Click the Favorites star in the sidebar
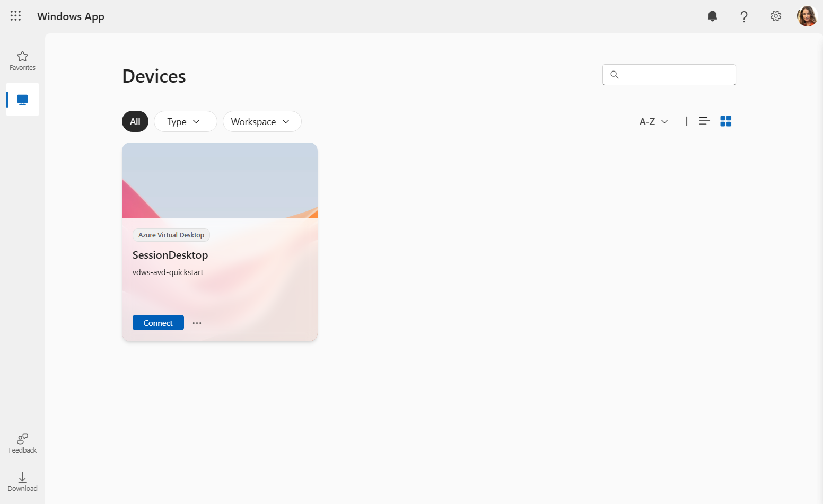 (22, 60)
